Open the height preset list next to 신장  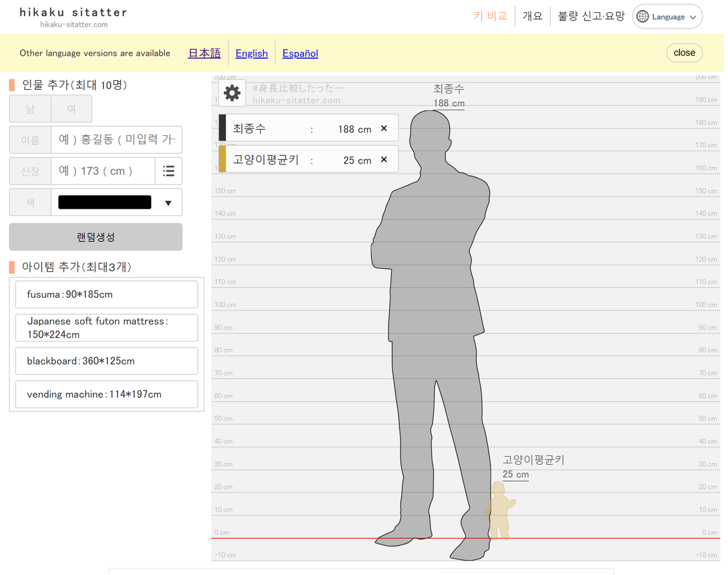[x=169, y=170]
